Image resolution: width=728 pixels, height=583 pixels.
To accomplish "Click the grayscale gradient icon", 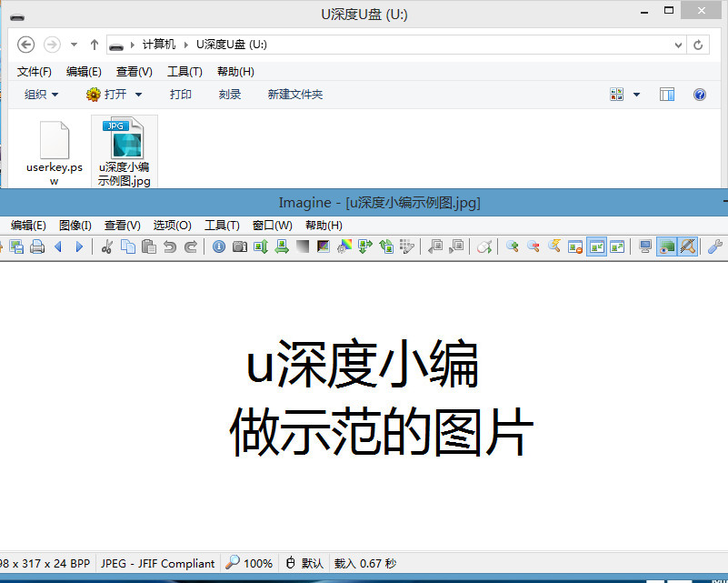I will (303, 246).
